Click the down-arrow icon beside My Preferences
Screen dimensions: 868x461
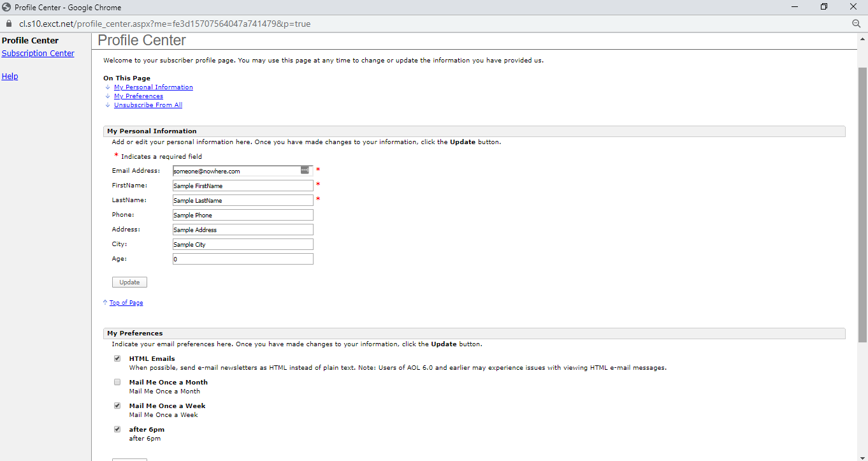click(x=107, y=96)
